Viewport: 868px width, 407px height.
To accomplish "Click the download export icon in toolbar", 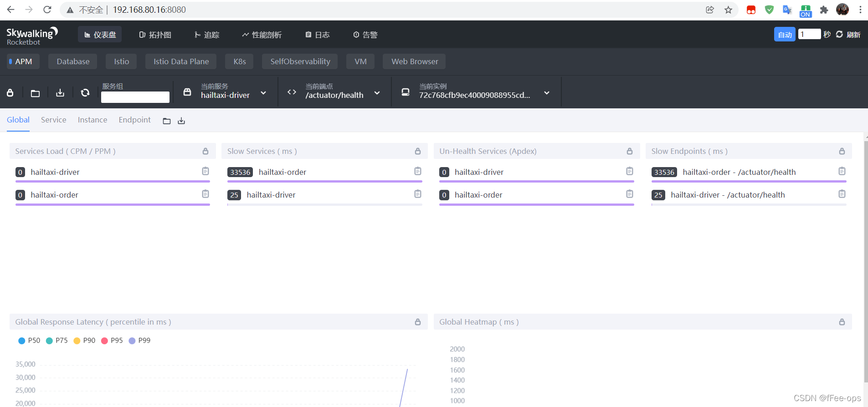I will coord(60,93).
